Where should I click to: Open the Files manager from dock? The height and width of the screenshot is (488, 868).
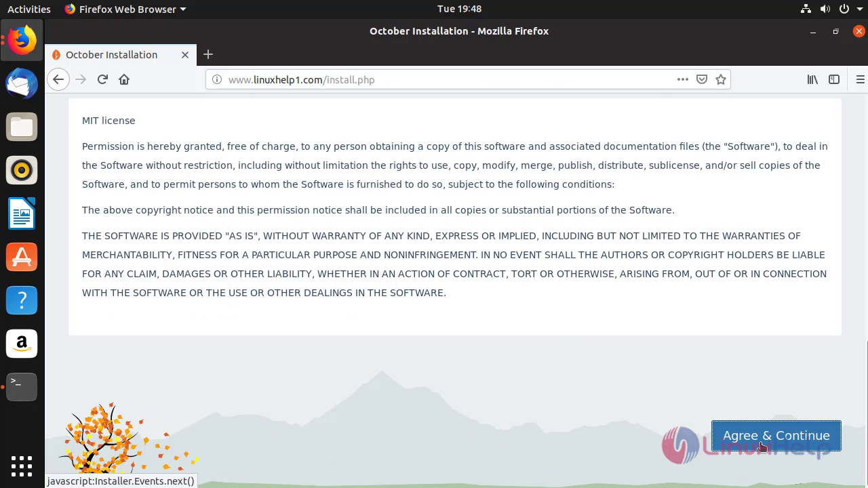(22, 127)
